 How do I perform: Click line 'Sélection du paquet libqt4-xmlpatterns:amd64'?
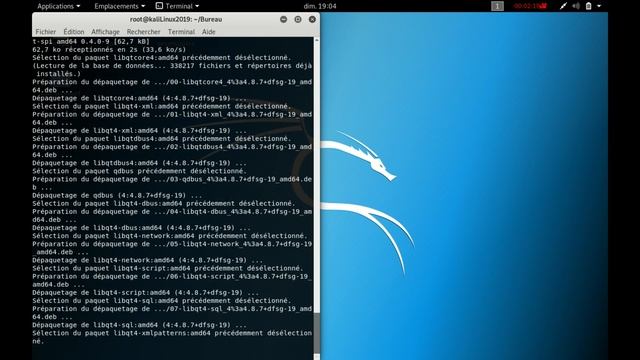tap(172, 337)
